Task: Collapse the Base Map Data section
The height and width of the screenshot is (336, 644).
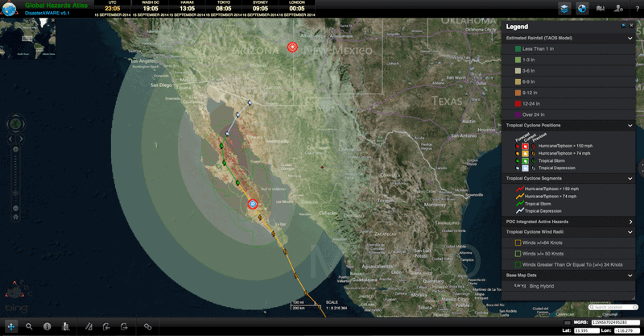Action: [x=630, y=276]
